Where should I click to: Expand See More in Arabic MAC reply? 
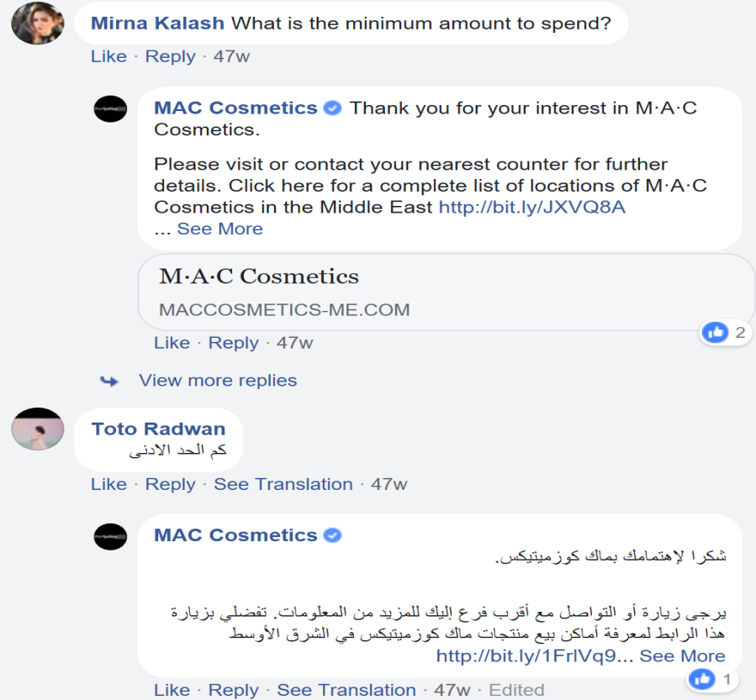point(682,656)
